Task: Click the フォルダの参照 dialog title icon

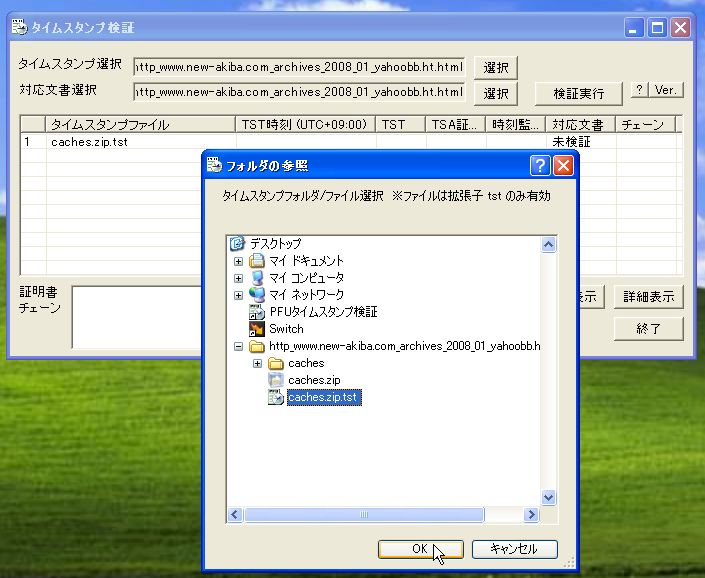Action: (x=214, y=165)
